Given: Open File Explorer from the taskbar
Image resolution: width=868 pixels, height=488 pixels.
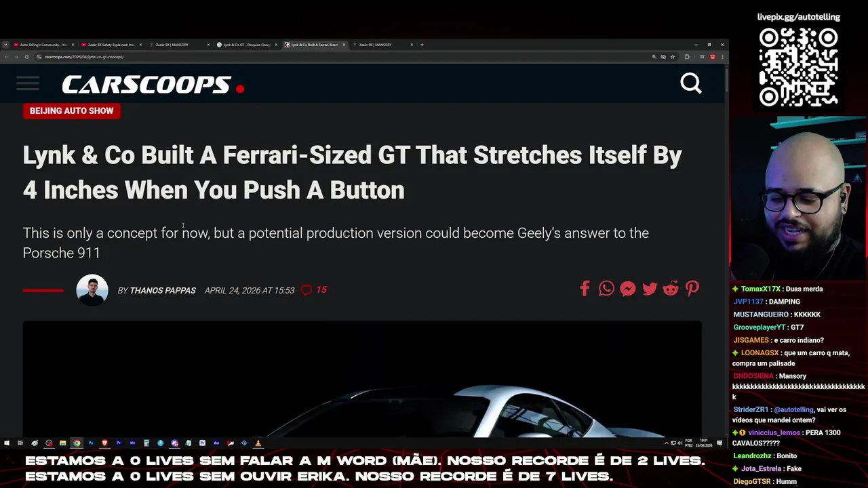Looking at the screenshot, I should [x=62, y=443].
